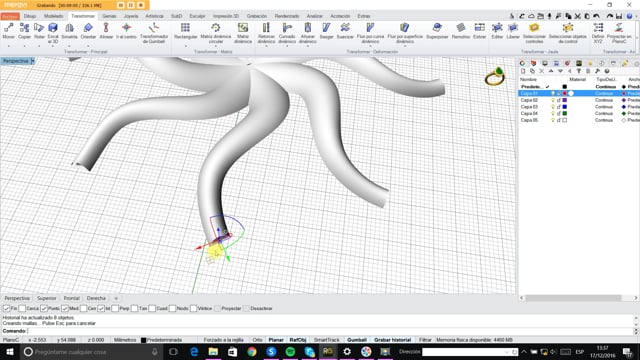The image size is (640, 360).
Task: Toggle the Nodo object snap checkbox
Action: tap(172, 309)
